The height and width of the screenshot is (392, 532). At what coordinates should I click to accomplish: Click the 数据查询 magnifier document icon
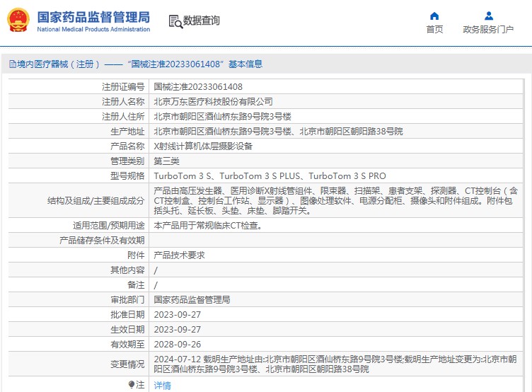(x=175, y=21)
